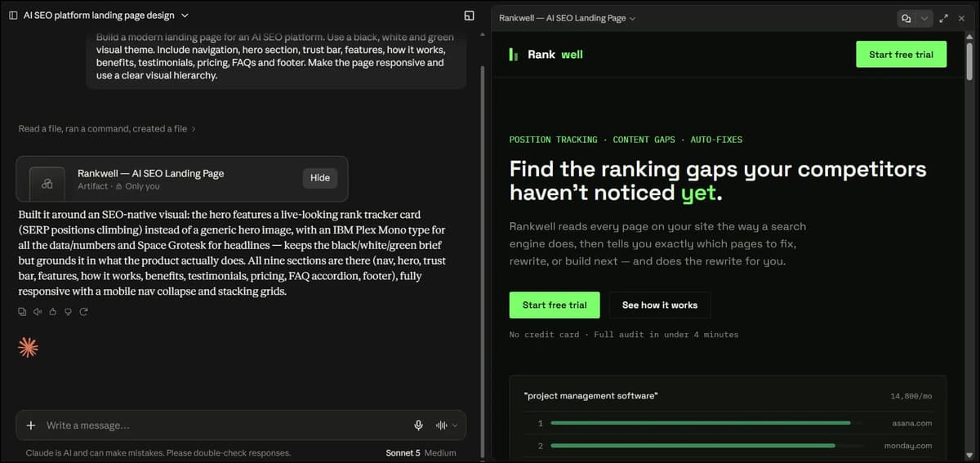Click 'See how it works' button
The height and width of the screenshot is (463, 980).
coord(660,305)
